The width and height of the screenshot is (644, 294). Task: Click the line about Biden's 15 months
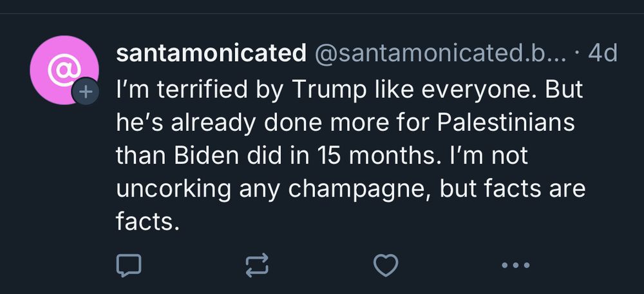322,157
